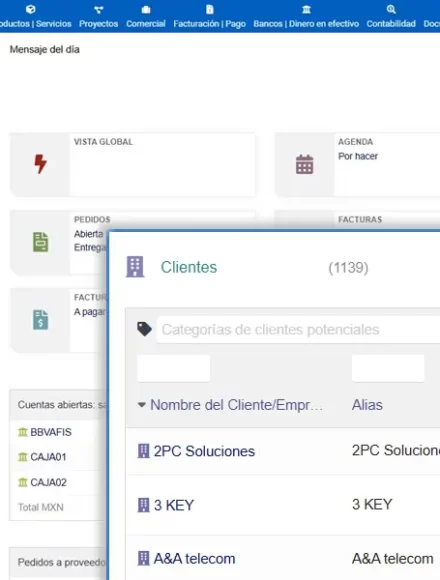The width and height of the screenshot is (440, 580).
Task: Click the bank icon next to BBVAFIS
Action: pyautogui.click(x=23, y=432)
